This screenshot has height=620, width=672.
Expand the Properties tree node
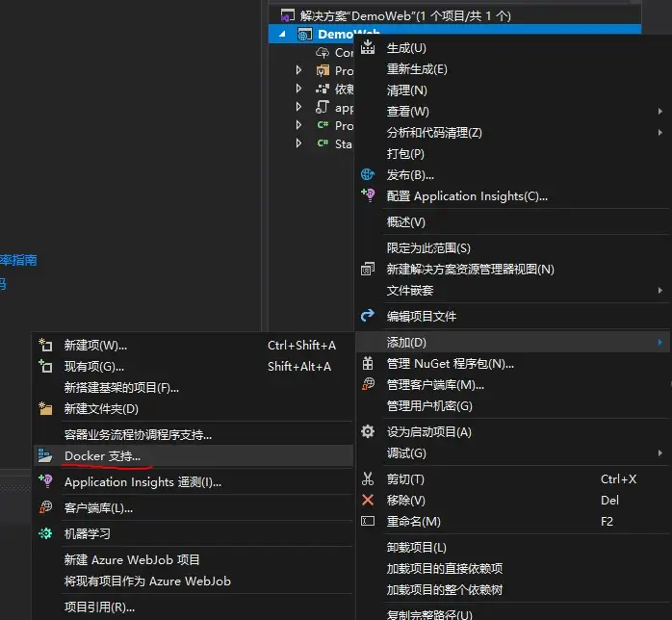click(x=298, y=70)
